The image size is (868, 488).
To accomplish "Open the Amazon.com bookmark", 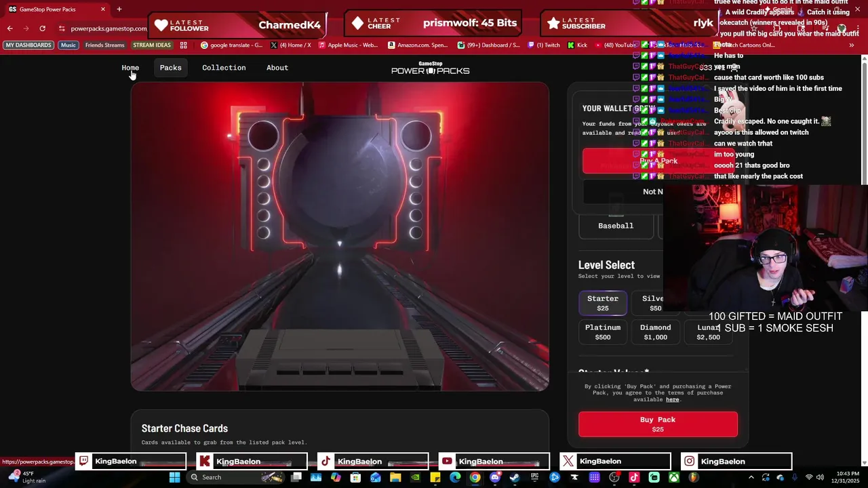I will [418, 45].
